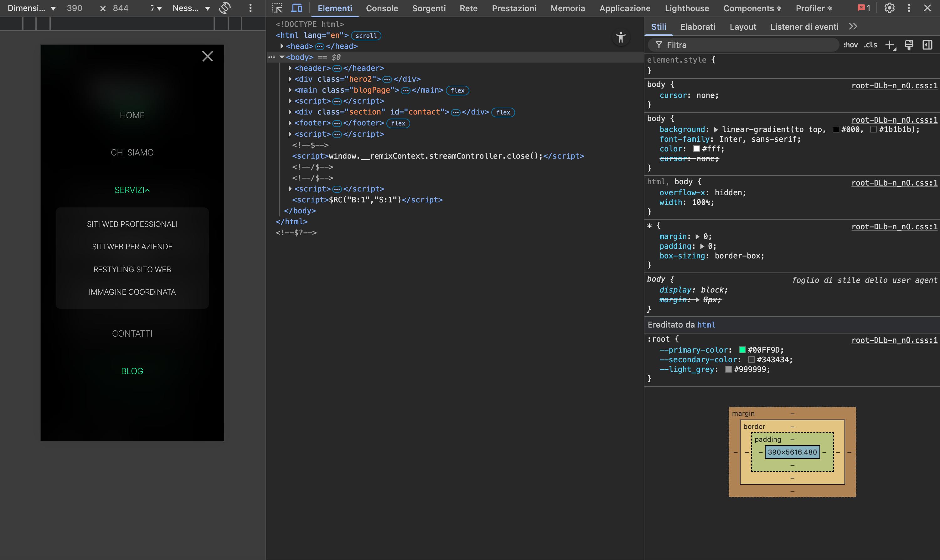Open Listener di eventi tab
Image resolution: width=940 pixels, height=560 pixels.
804,27
